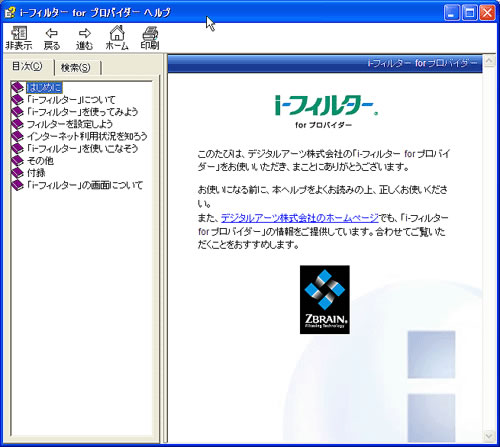Go forward with the 進む arrow
The image size is (500, 447).
pyautogui.click(x=84, y=38)
